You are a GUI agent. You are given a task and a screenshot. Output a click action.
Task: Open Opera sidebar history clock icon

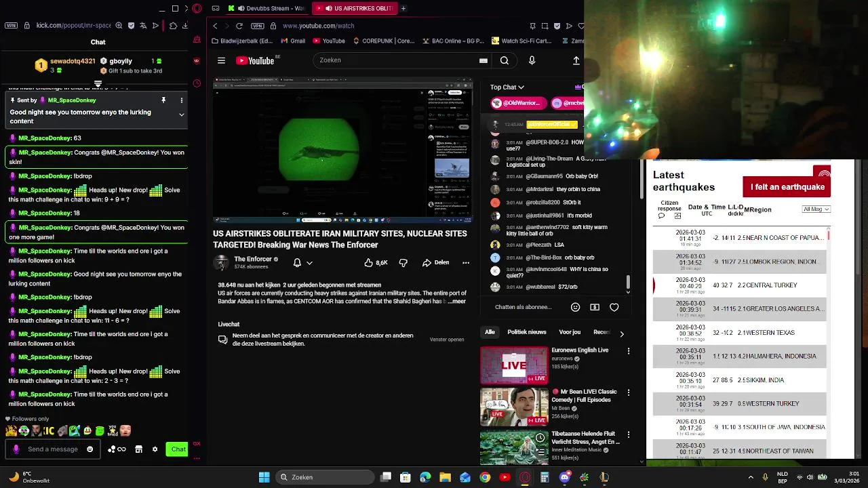click(x=197, y=83)
